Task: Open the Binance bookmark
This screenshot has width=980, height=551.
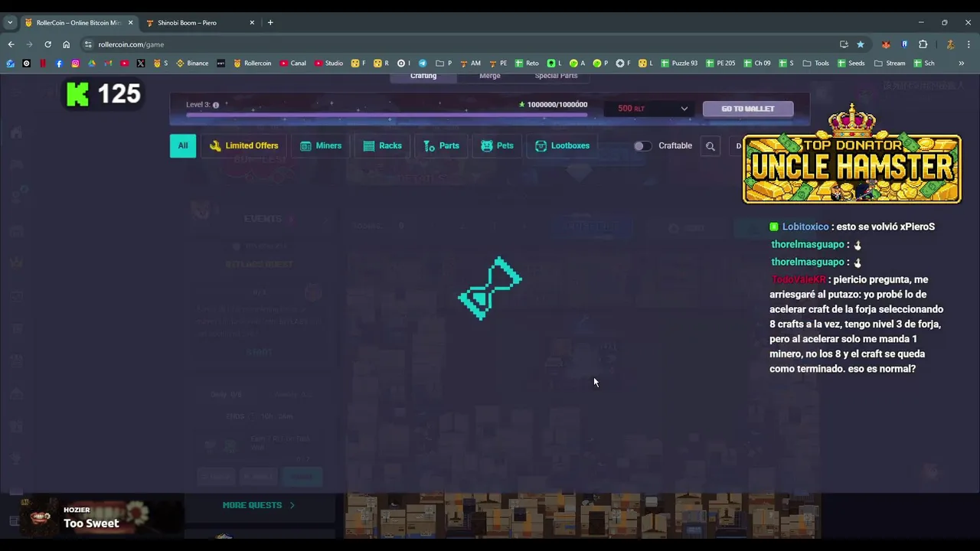Action: point(192,64)
